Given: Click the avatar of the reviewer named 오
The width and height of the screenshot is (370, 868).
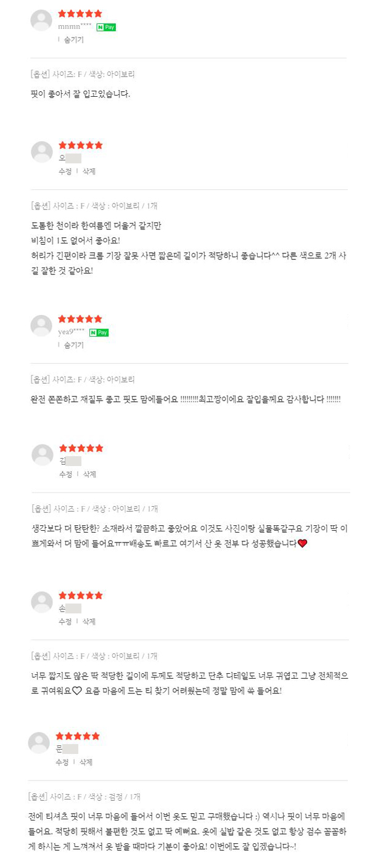Looking at the screenshot, I should [x=42, y=152].
